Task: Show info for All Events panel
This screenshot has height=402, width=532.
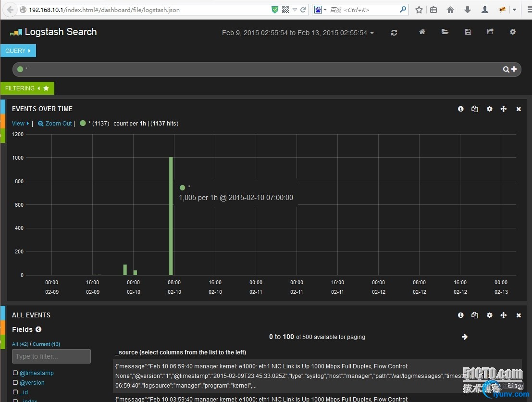Action: point(461,315)
